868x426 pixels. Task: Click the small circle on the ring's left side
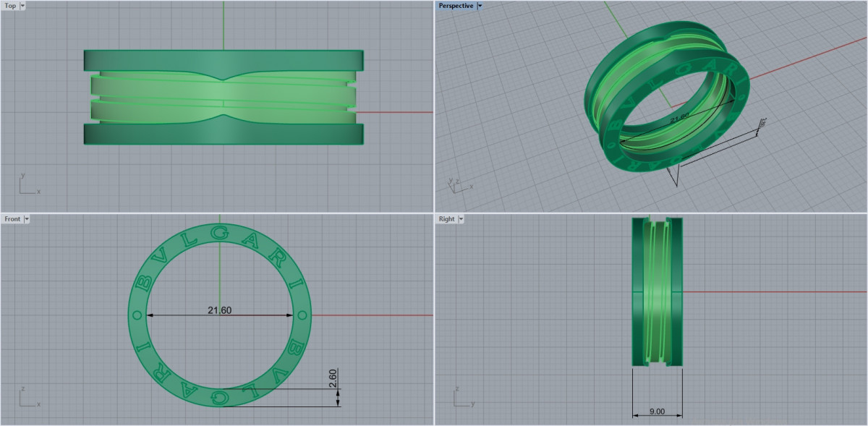137,315
